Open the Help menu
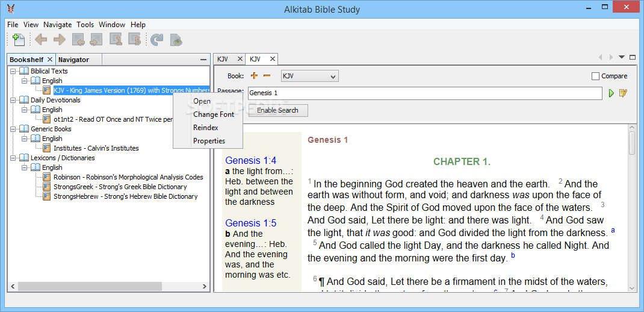644x312 pixels. coord(138,25)
